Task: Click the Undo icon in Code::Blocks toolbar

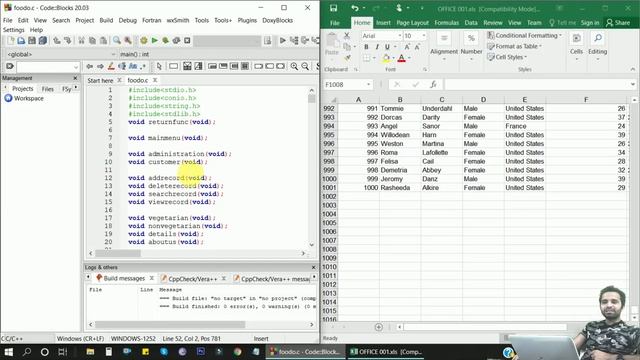Action: [x=57, y=40]
